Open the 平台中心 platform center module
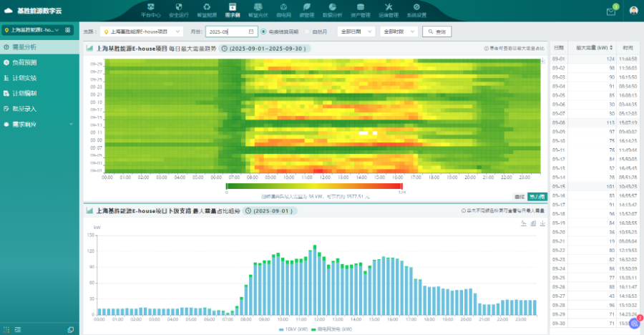Screen dimensions: 644x335 [x=150, y=10]
